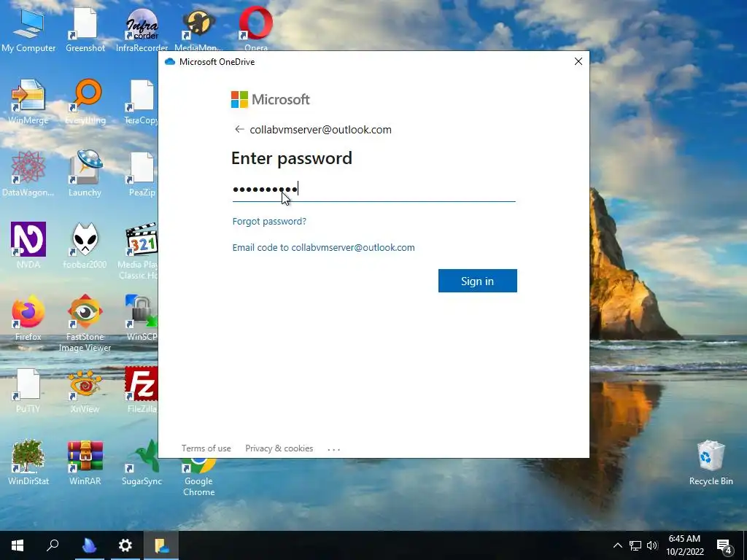
Task: Select the Everything search shortcut
Action: click(x=85, y=102)
